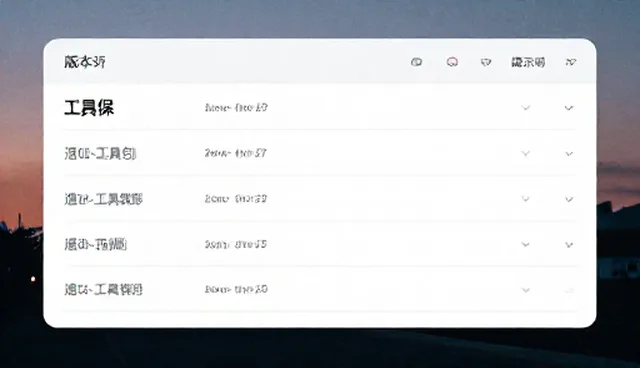The width and height of the screenshot is (640, 368).
Task: Click the gray oval icon in the header
Action: coord(416,62)
